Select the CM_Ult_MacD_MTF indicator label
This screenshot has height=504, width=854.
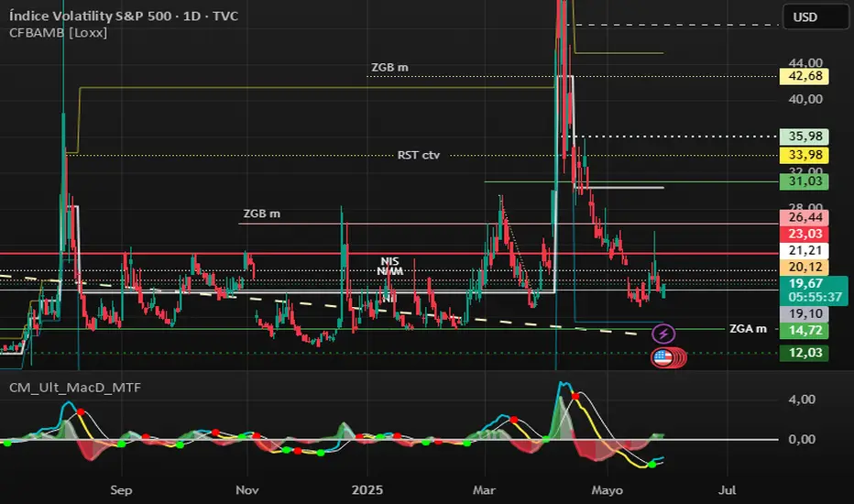tap(75, 388)
